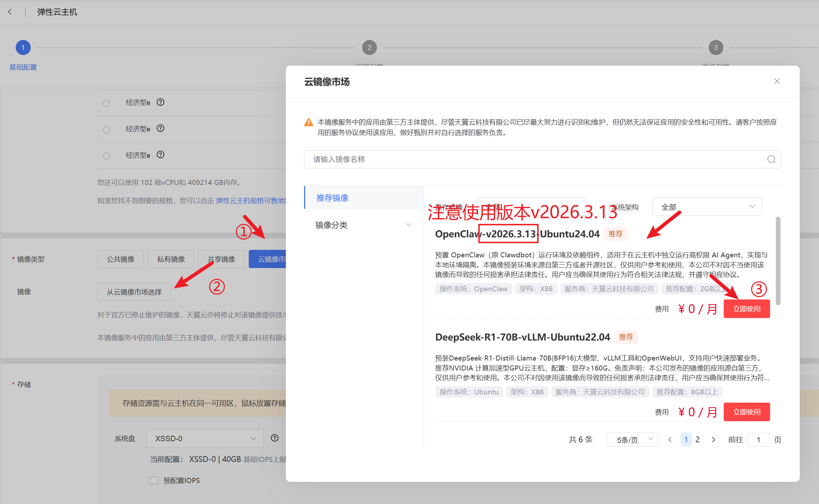Viewport: 819px width, 504px height.
Task: Click the previous page arrow in the pagination
Action: [x=670, y=440]
